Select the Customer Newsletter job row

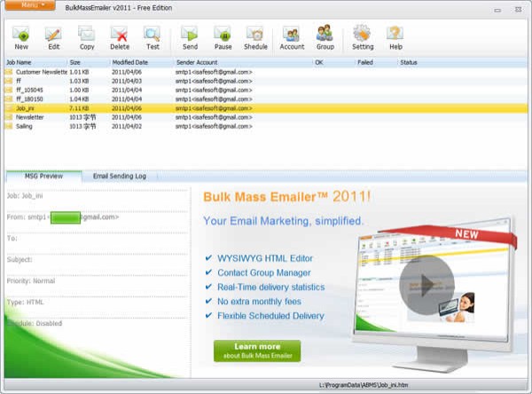[x=266, y=72]
